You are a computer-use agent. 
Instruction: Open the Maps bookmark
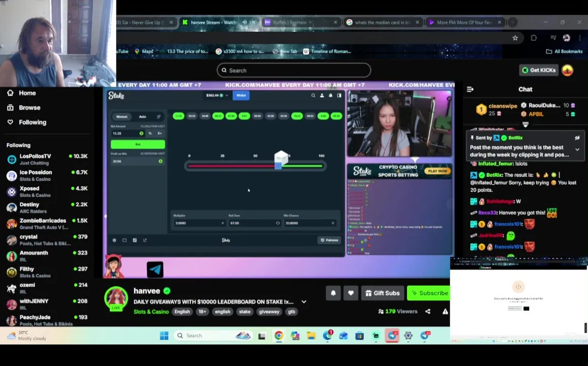144,51
